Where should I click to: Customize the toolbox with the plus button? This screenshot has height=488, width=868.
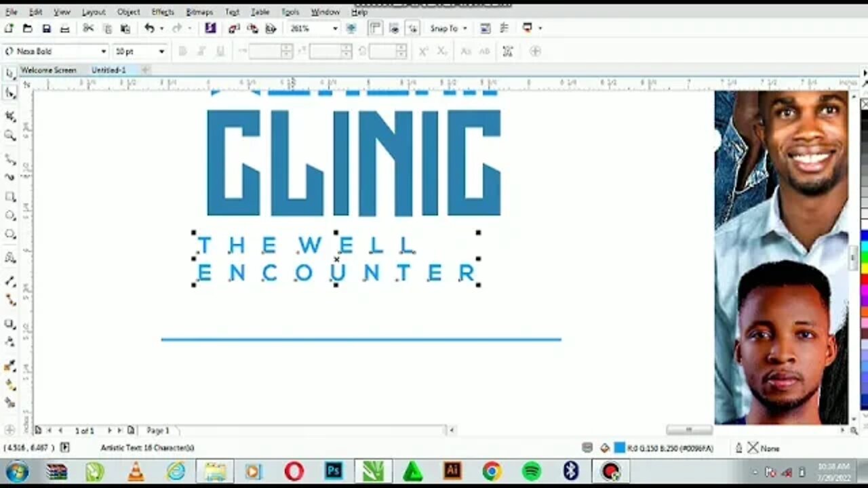point(9,430)
